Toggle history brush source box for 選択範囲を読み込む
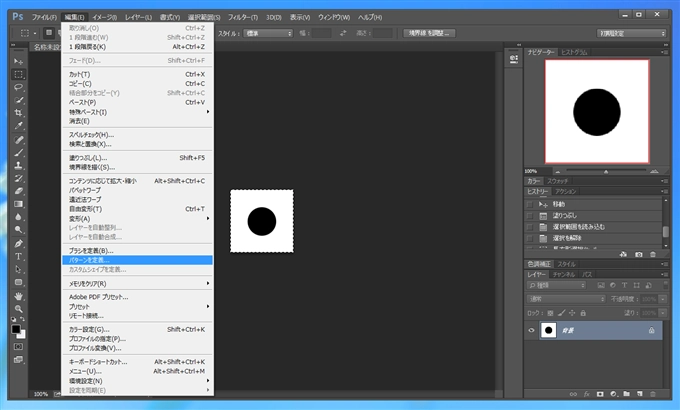Viewport: 680px width, 410px height. [530, 227]
